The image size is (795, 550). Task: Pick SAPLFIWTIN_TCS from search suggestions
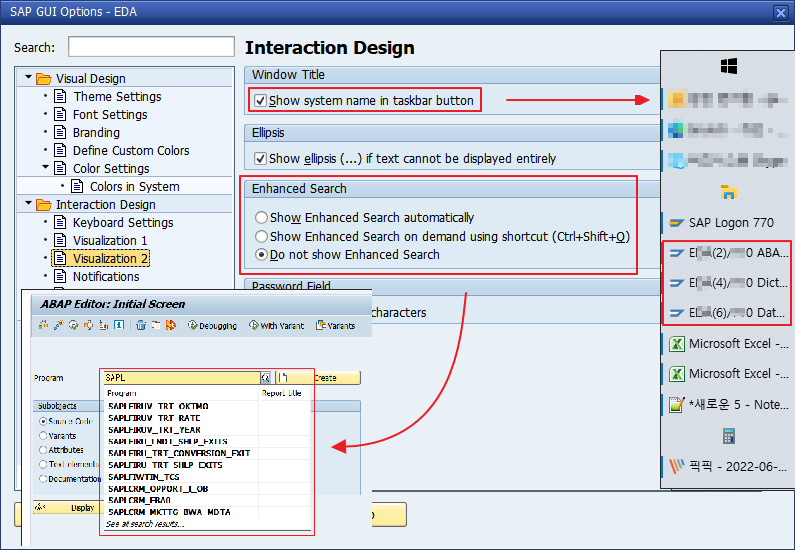coord(207,477)
